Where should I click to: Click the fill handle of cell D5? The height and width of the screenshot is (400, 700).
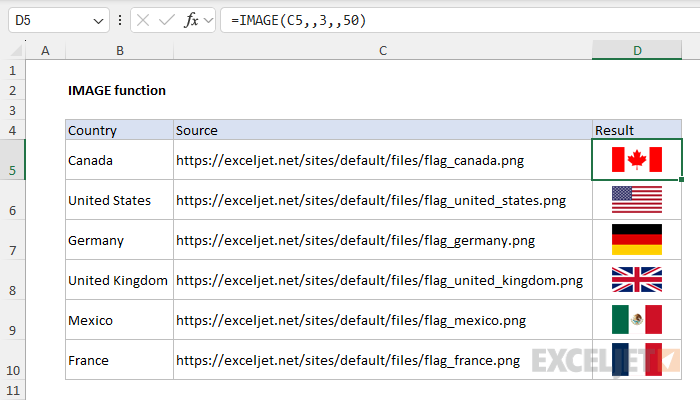(x=681, y=179)
